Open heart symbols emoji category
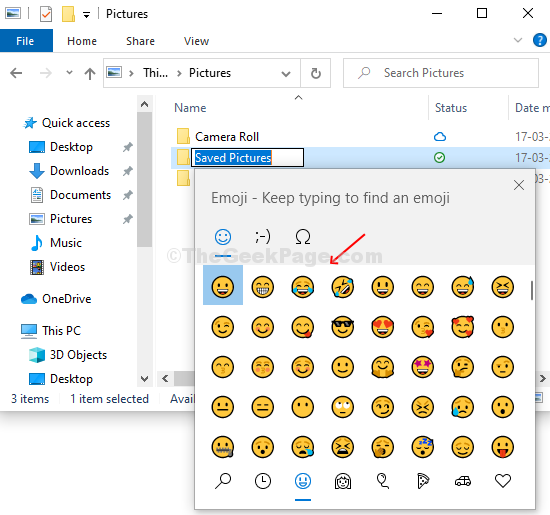Image resolution: width=550 pixels, height=515 pixels. coord(503,481)
